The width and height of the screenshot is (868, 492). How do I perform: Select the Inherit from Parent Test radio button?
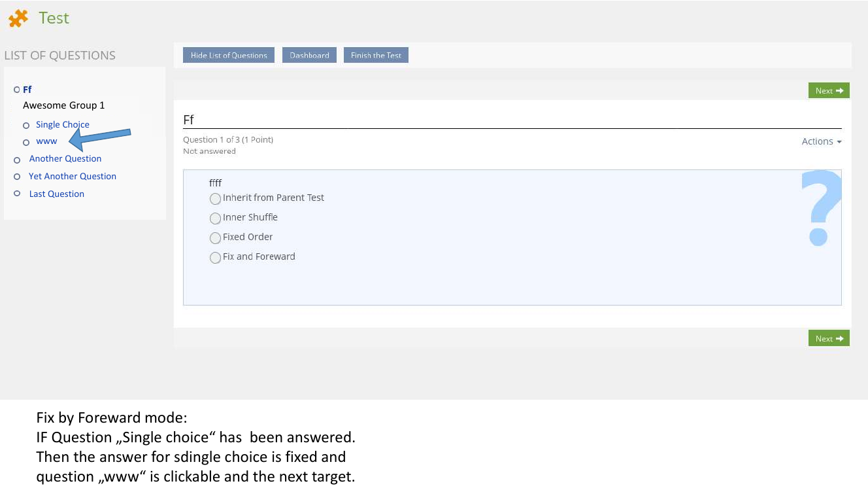pyautogui.click(x=215, y=198)
